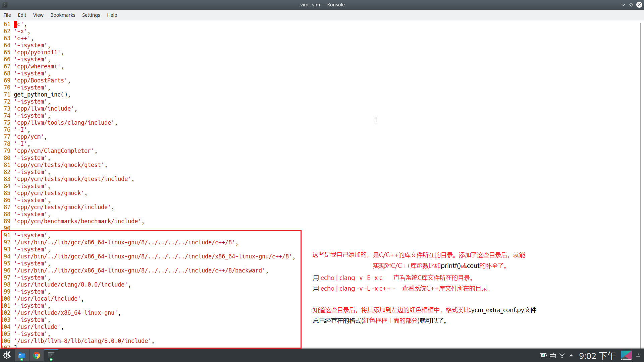The height and width of the screenshot is (362, 644).
Task: Open the Wi-Fi network tray icon
Action: [x=562, y=355]
